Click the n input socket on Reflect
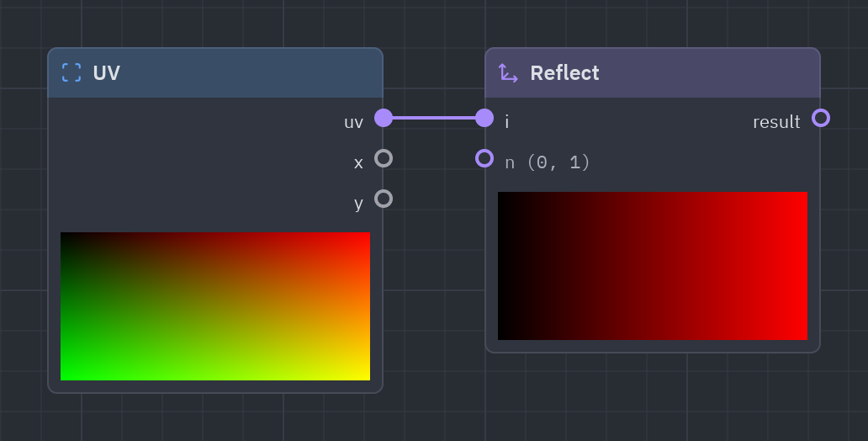Screen dimensions: 868x441 point(484,158)
